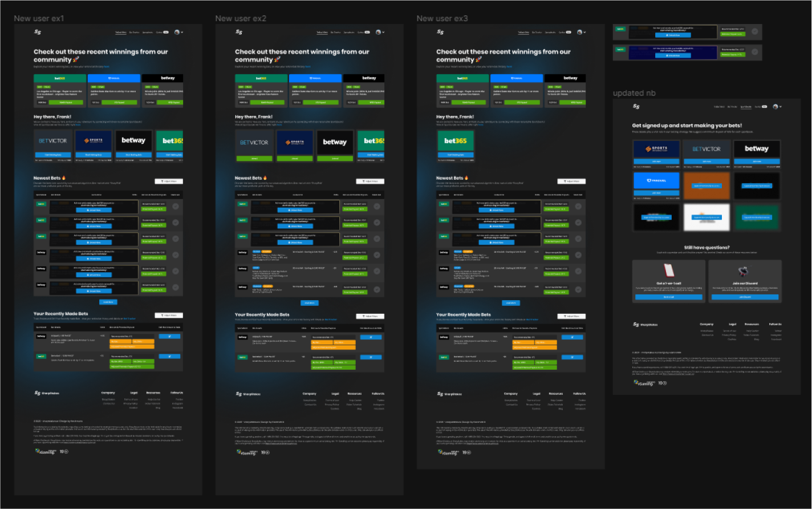This screenshot has width=812, height=509.
Task: Toggle the pill switch in ex1 navigation bar
Action: pyautogui.click(x=165, y=32)
